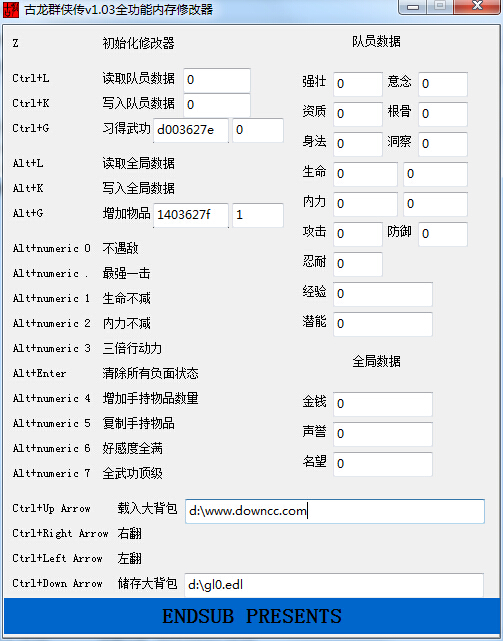Click the 增加物品 quantity field showing 1

(x=258, y=215)
